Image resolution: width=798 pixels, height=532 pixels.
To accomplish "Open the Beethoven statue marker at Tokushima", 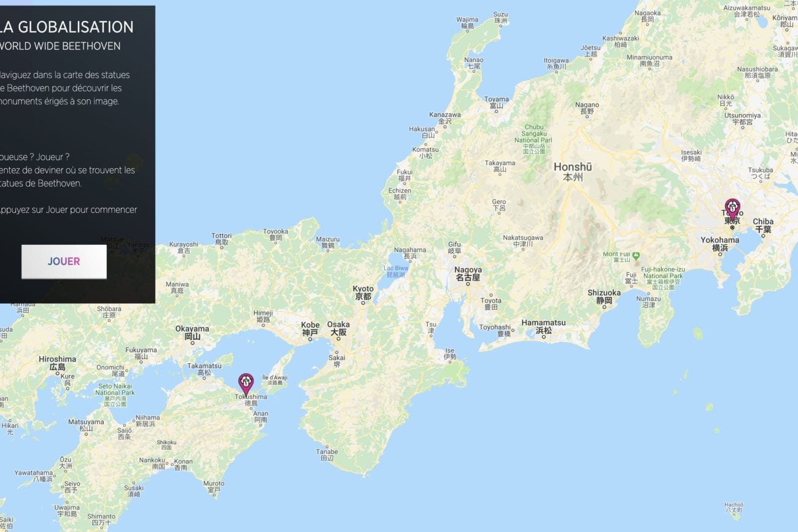I will 246,384.
